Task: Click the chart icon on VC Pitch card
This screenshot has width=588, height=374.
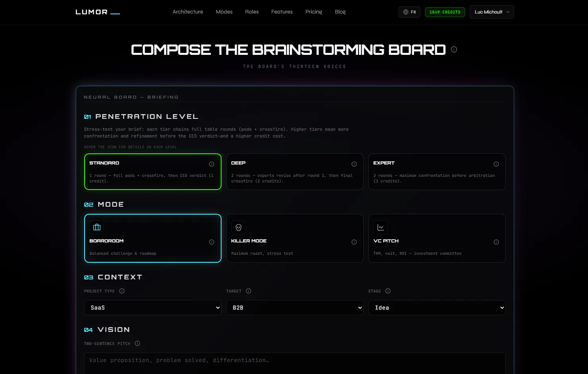Action: pos(381,227)
